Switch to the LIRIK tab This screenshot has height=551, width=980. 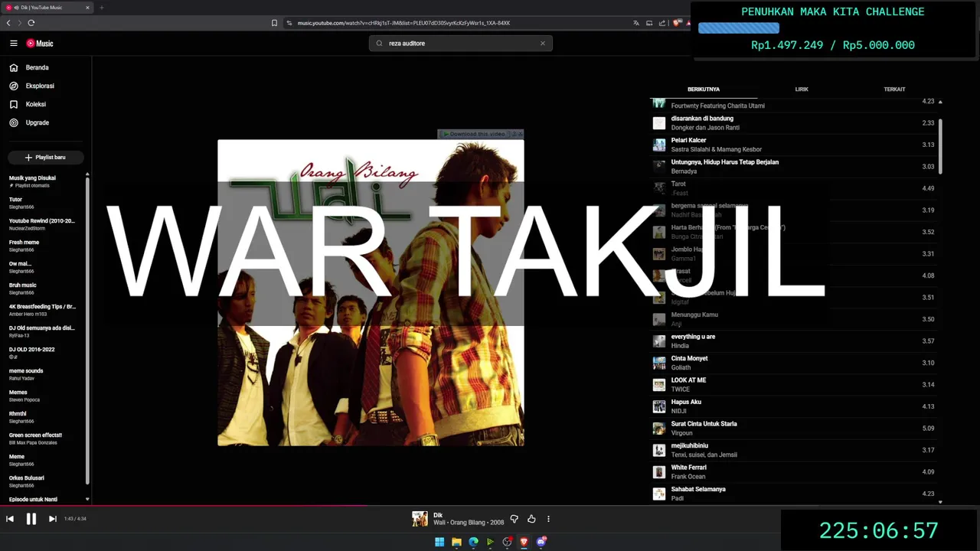point(802,90)
